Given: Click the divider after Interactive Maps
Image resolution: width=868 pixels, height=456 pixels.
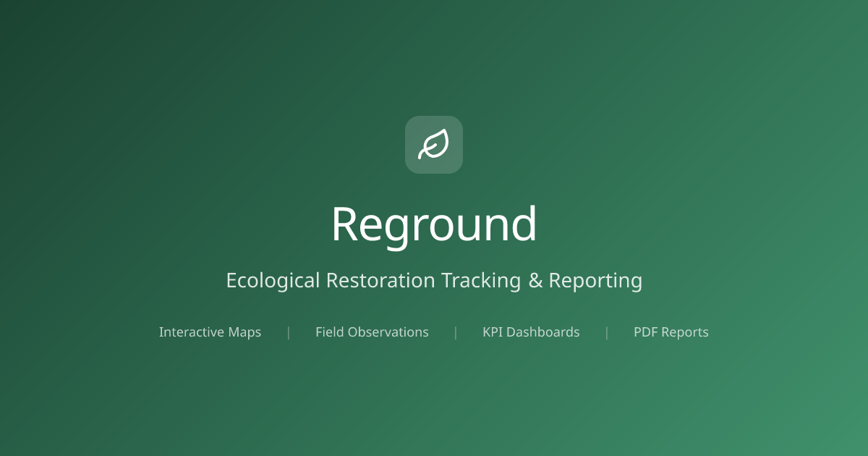Looking at the screenshot, I should [289, 332].
